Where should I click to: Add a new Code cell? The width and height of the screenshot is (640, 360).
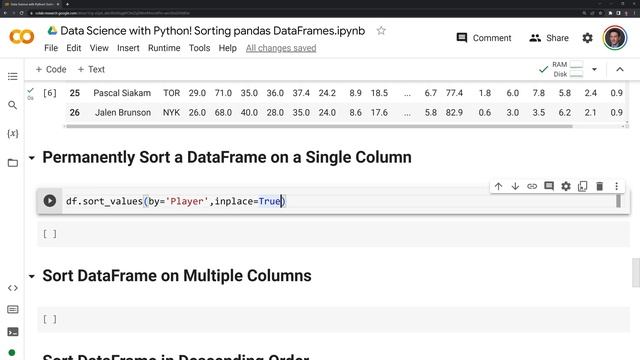(x=51, y=69)
